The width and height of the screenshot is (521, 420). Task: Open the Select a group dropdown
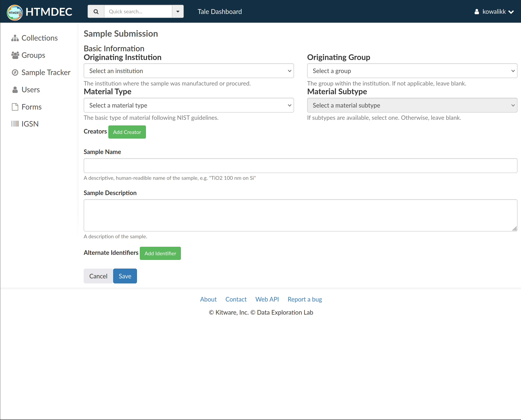pyautogui.click(x=412, y=71)
